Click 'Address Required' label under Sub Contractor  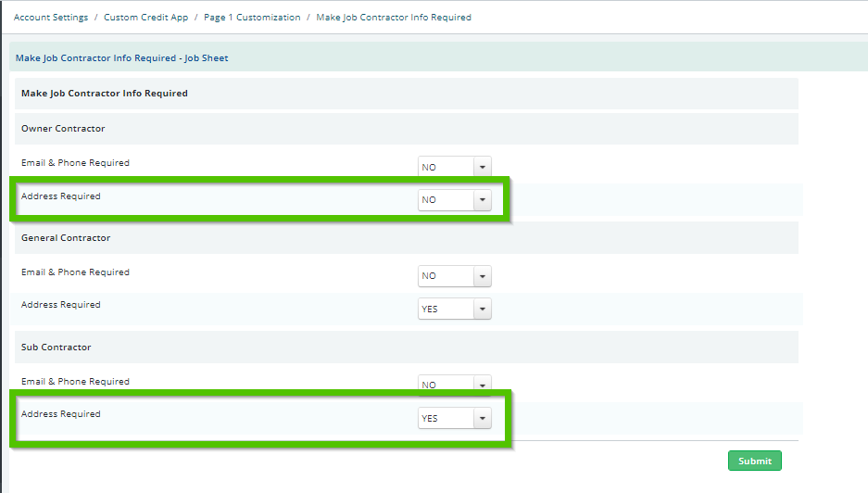point(61,414)
